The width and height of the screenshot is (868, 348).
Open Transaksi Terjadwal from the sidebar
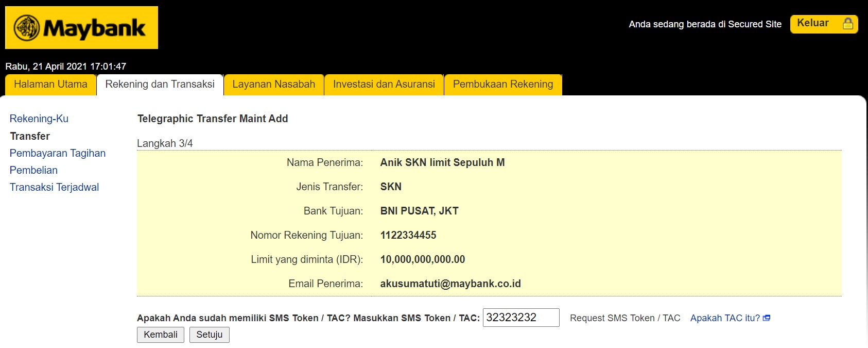pyautogui.click(x=54, y=187)
